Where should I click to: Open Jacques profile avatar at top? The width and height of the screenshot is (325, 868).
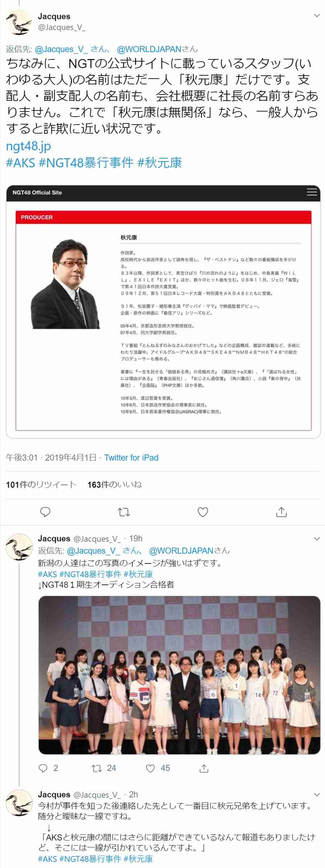(x=20, y=22)
